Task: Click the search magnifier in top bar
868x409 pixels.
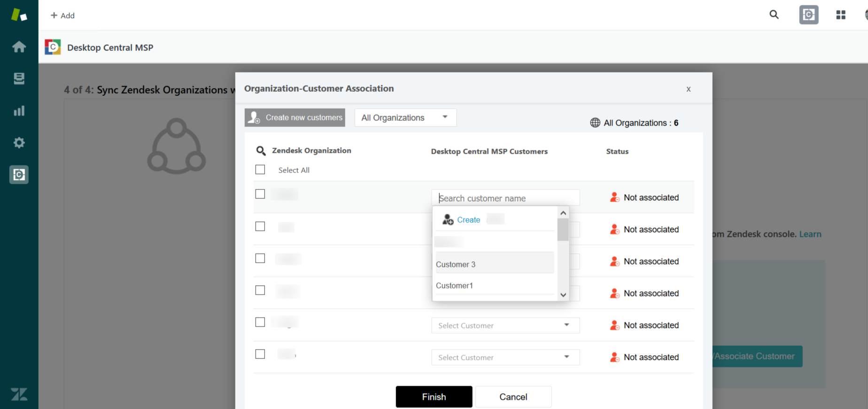Action: [x=774, y=15]
